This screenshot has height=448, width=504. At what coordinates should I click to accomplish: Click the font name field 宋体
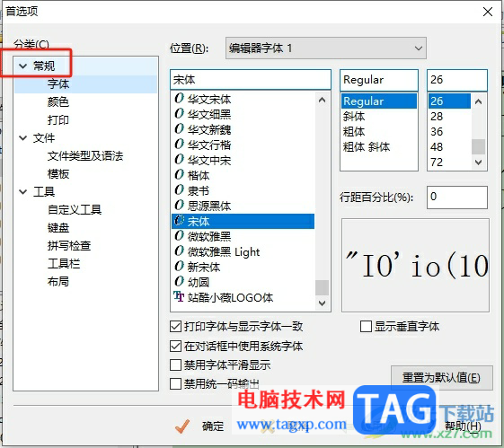[x=251, y=80]
